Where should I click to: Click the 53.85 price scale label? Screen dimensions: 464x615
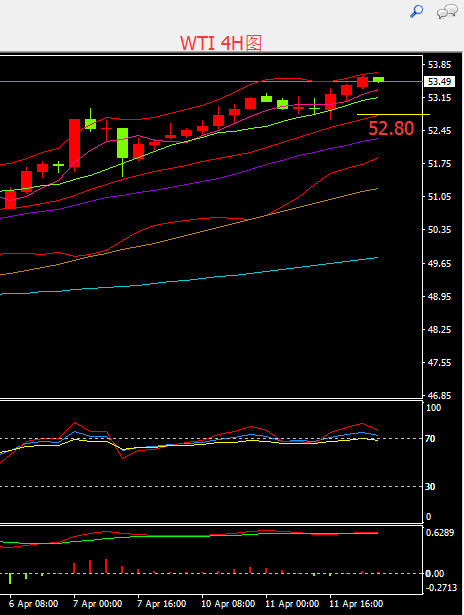point(439,65)
